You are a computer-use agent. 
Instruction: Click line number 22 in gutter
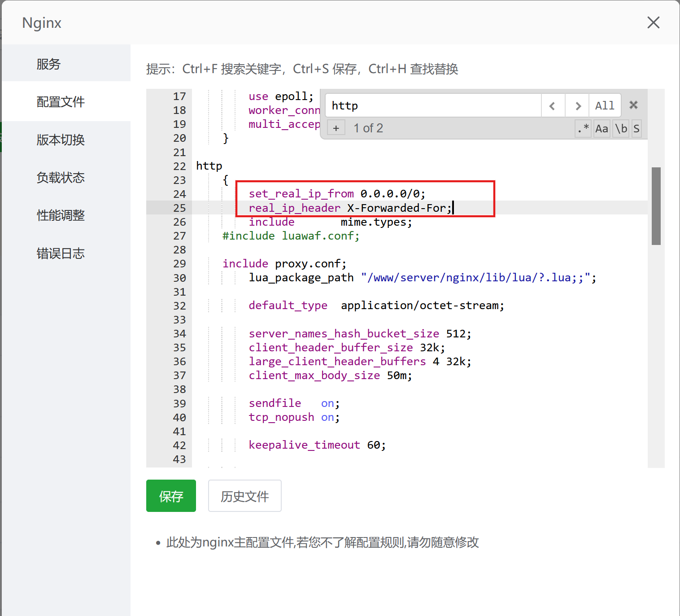click(x=179, y=166)
